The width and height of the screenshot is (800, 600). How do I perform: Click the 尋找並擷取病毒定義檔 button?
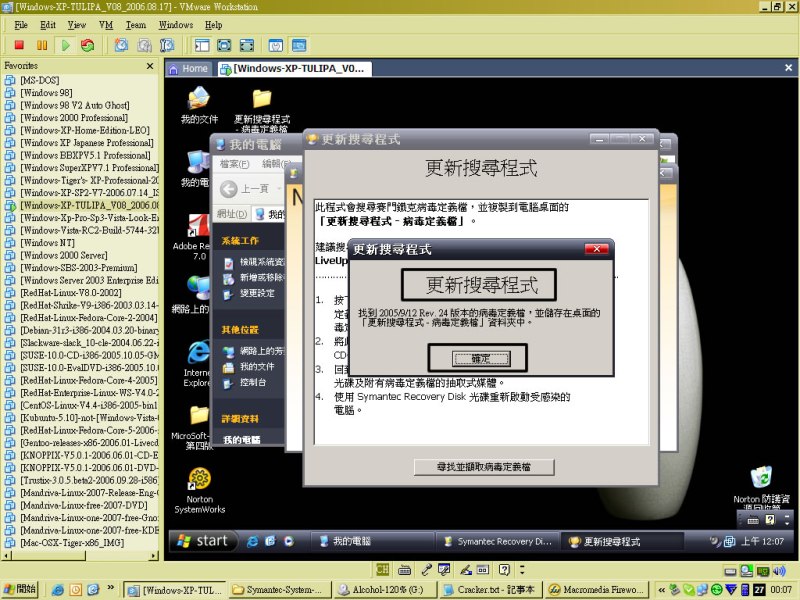pyautogui.click(x=484, y=467)
